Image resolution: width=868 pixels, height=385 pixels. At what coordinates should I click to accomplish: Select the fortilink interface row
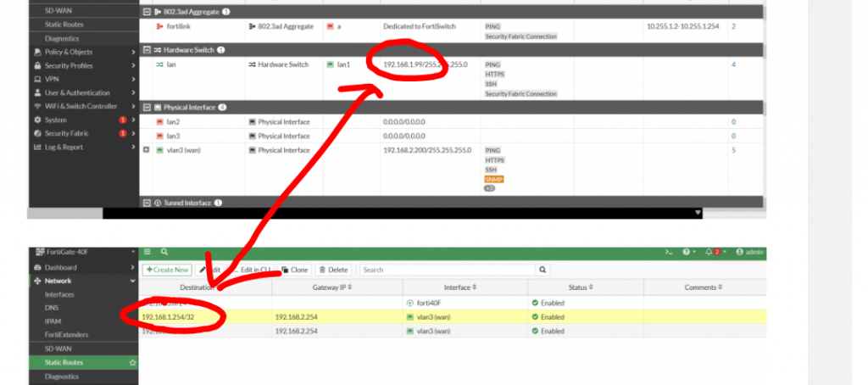click(x=451, y=31)
